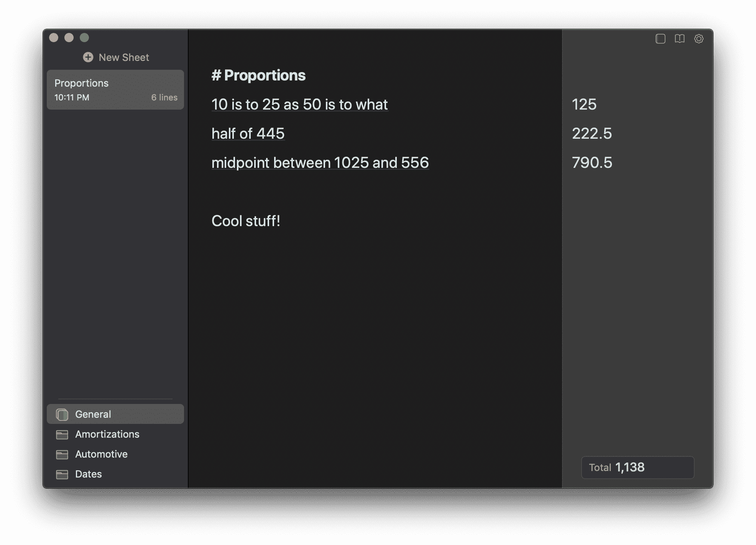
Task: Open the Dates folder
Action: pyautogui.click(x=88, y=473)
